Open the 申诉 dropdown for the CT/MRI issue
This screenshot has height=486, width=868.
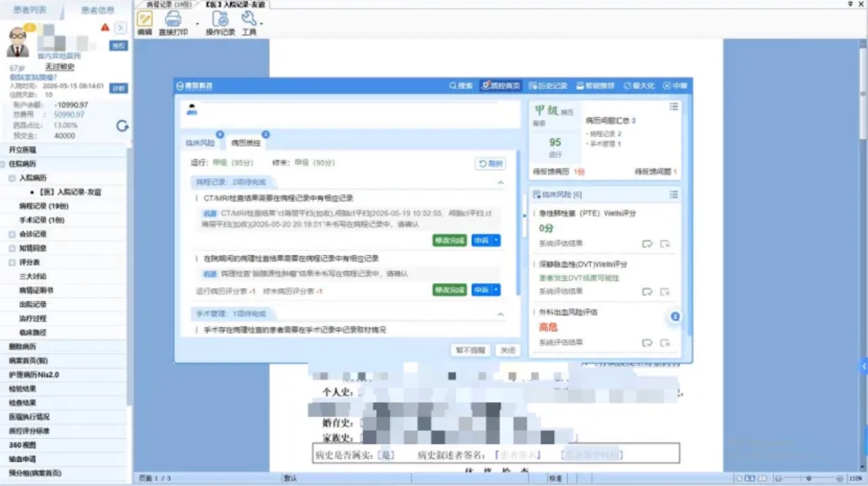(496, 240)
